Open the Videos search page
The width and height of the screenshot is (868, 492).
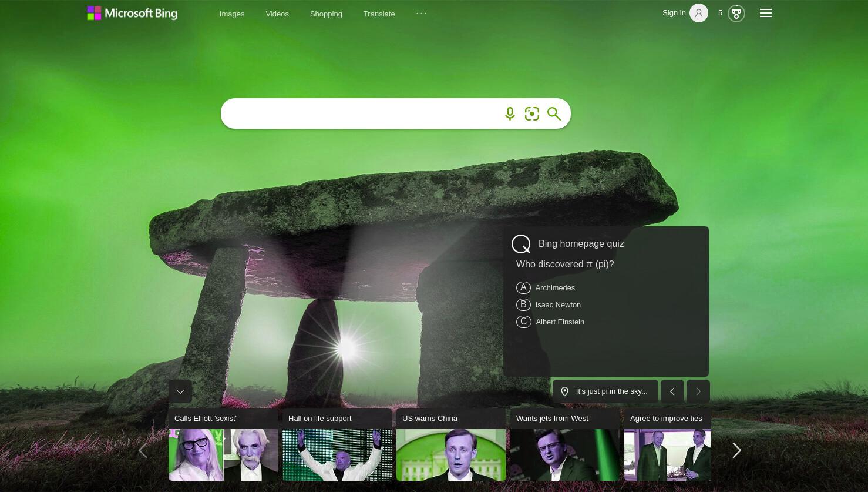click(277, 14)
